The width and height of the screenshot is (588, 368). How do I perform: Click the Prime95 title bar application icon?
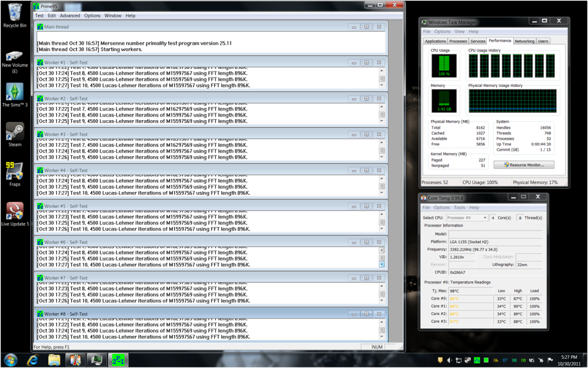[36, 6]
